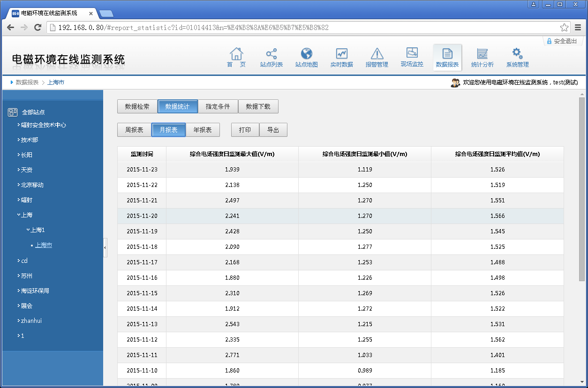Collapse the 上海 tree node

point(19,215)
